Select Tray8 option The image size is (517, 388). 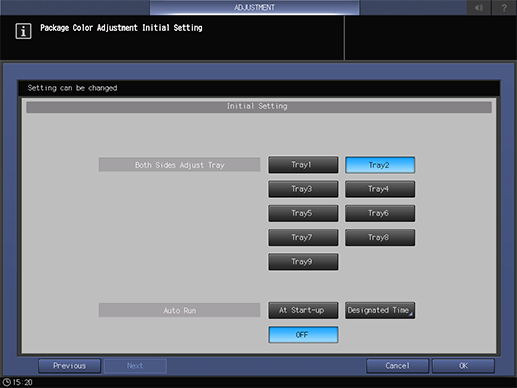pos(380,237)
